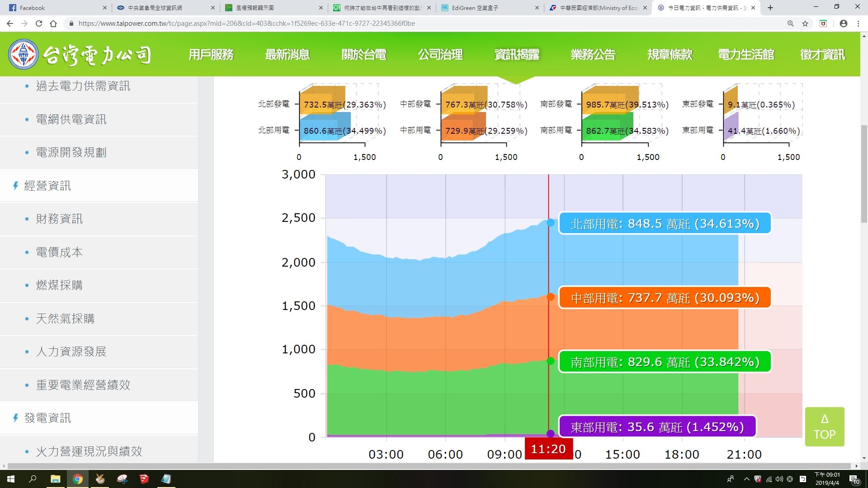The width and height of the screenshot is (868, 488).
Task: Click the lightning icon beside 經營資訊
Action: pos(15,186)
